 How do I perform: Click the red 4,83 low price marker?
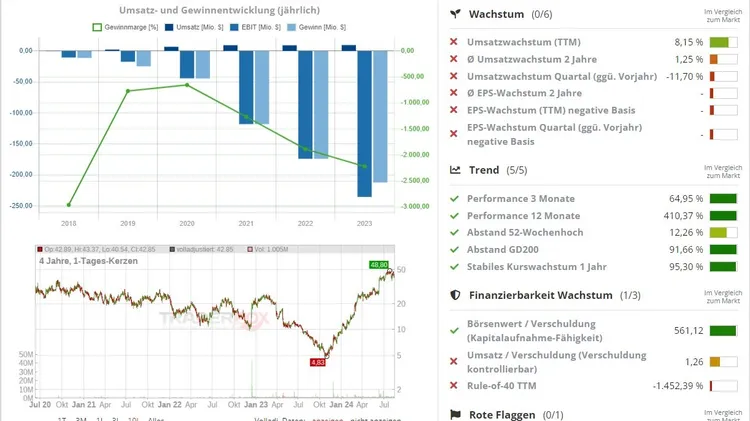coord(318,362)
